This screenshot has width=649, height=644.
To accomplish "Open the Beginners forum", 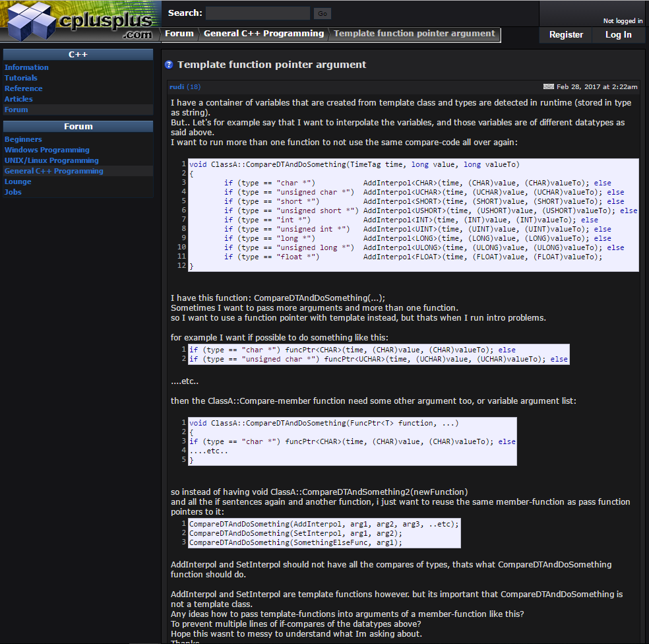I will [x=23, y=139].
